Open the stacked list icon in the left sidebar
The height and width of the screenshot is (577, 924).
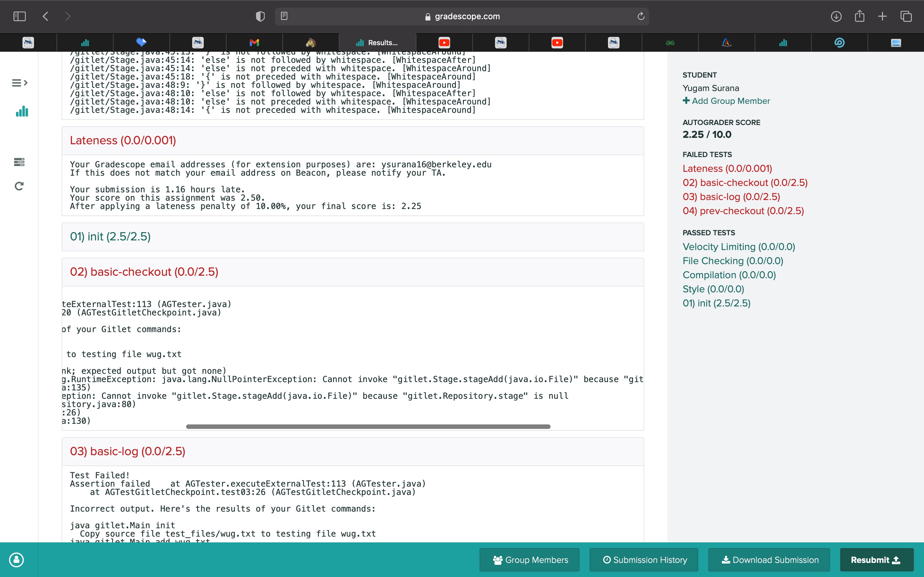pos(19,162)
